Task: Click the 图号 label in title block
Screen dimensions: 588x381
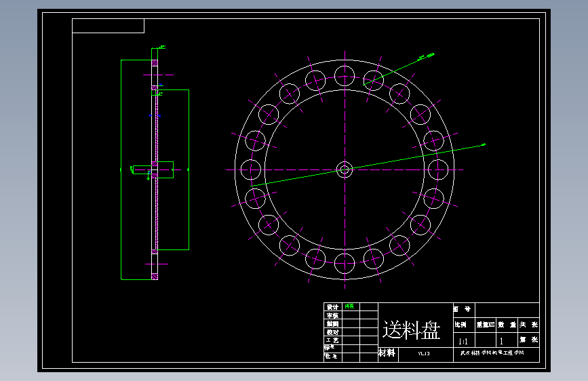Action: click(462, 309)
